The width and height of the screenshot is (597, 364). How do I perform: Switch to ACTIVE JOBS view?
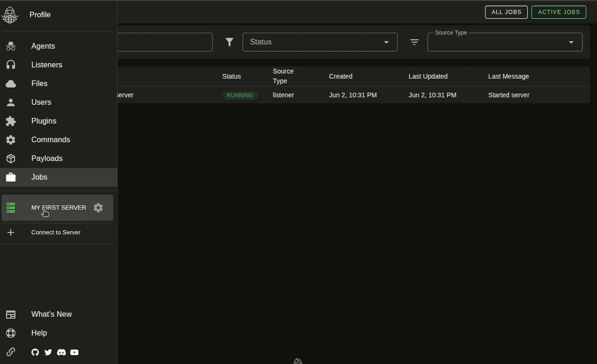click(x=559, y=12)
